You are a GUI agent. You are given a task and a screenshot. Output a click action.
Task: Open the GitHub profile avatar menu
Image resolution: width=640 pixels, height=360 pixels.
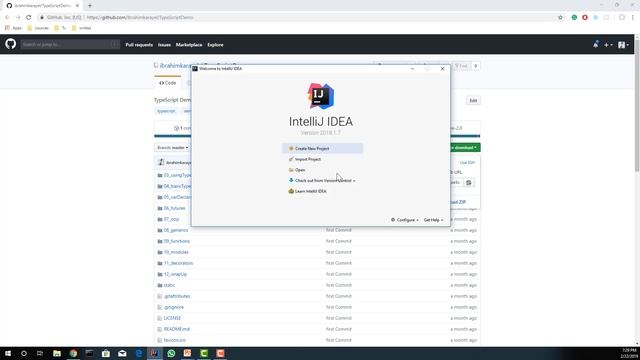pyautogui.click(x=623, y=45)
